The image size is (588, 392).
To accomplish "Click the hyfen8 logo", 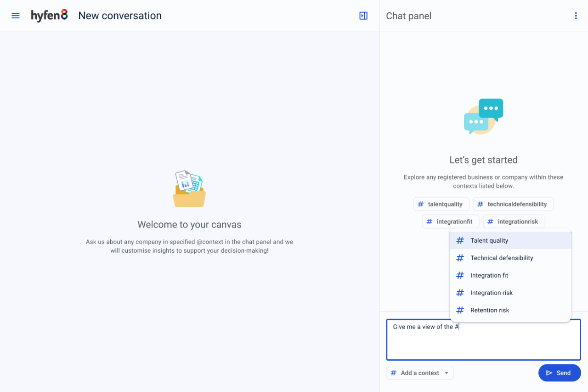I will point(50,16).
